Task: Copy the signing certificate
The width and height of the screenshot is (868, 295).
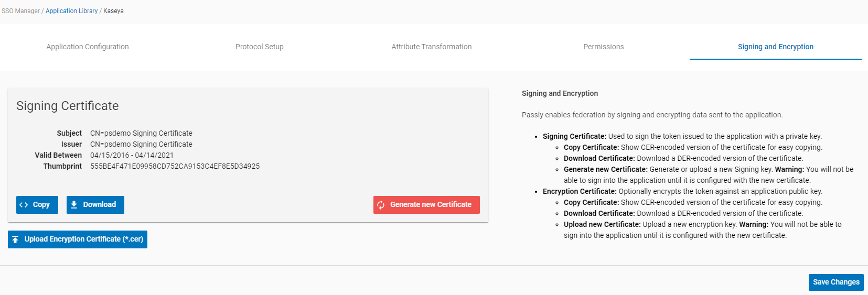Action: [x=37, y=205]
